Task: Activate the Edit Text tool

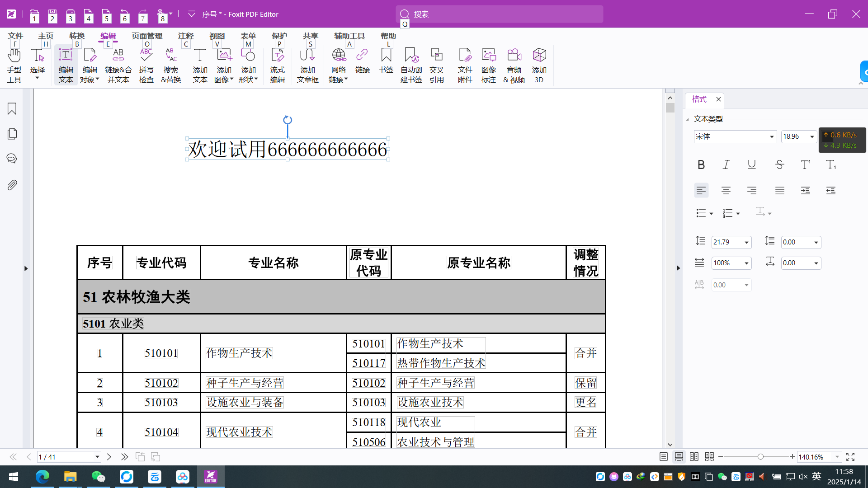Action: (66, 66)
